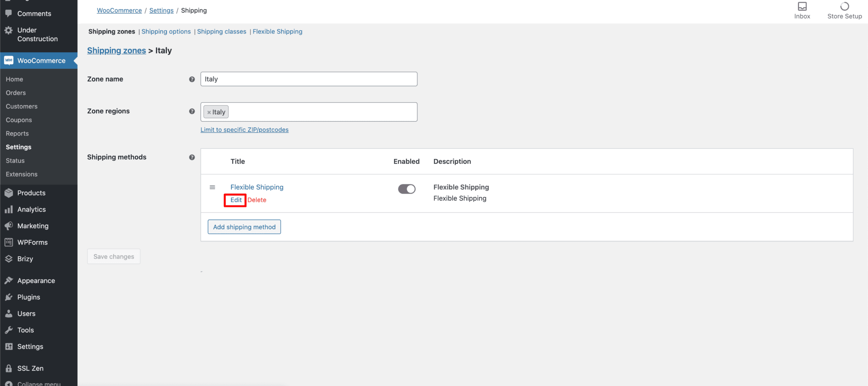Click the Settings breadcrumb link
This screenshot has width=868, height=386.
pyautogui.click(x=161, y=10)
